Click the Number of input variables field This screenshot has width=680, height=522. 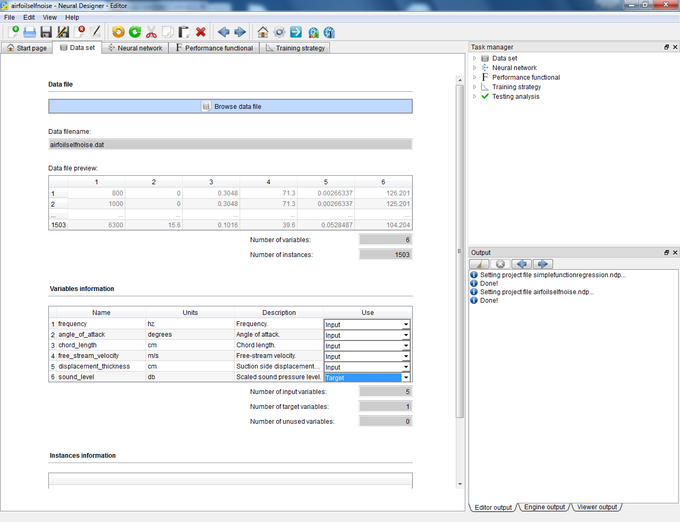386,392
